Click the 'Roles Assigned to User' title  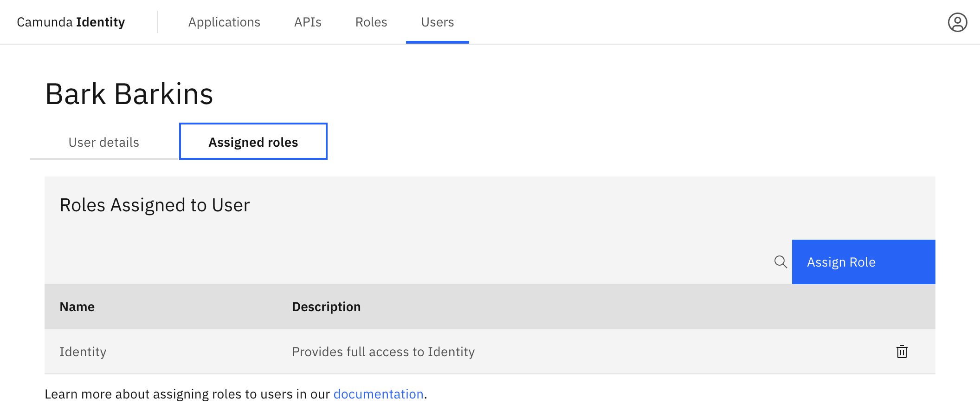point(155,205)
